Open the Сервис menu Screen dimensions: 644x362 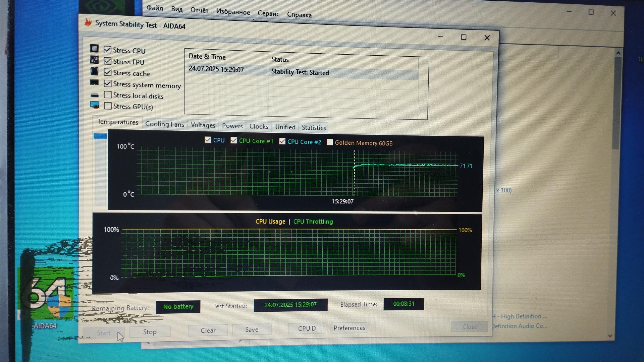coord(268,13)
